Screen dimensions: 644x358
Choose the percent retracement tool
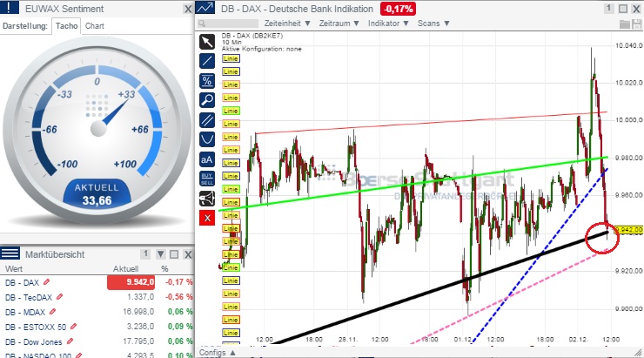pyautogui.click(x=207, y=80)
